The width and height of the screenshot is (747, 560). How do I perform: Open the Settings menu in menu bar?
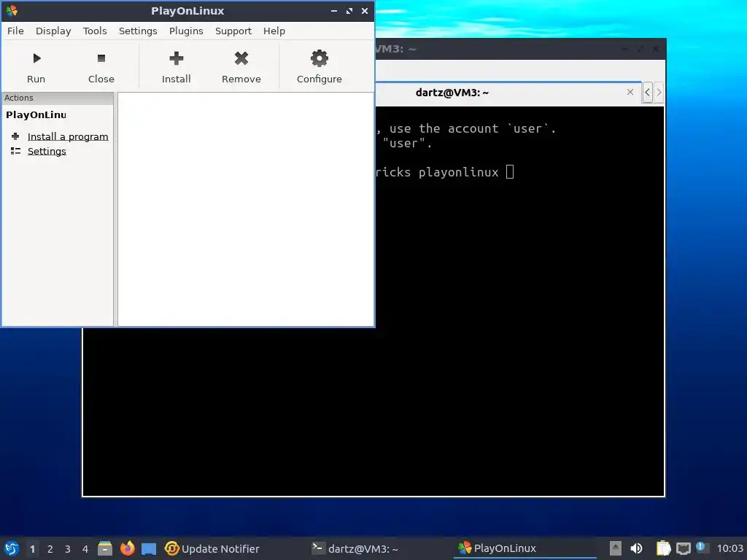(138, 31)
